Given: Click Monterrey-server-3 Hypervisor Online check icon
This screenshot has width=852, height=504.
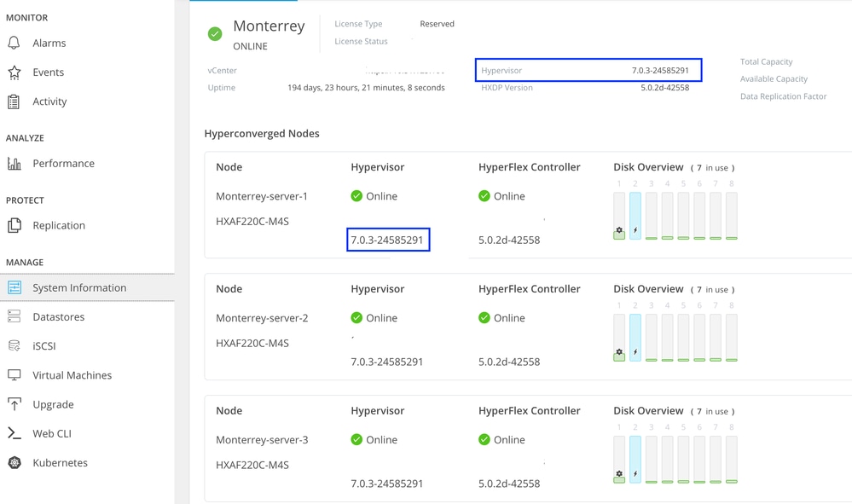Looking at the screenshot, I should point(356,439).
